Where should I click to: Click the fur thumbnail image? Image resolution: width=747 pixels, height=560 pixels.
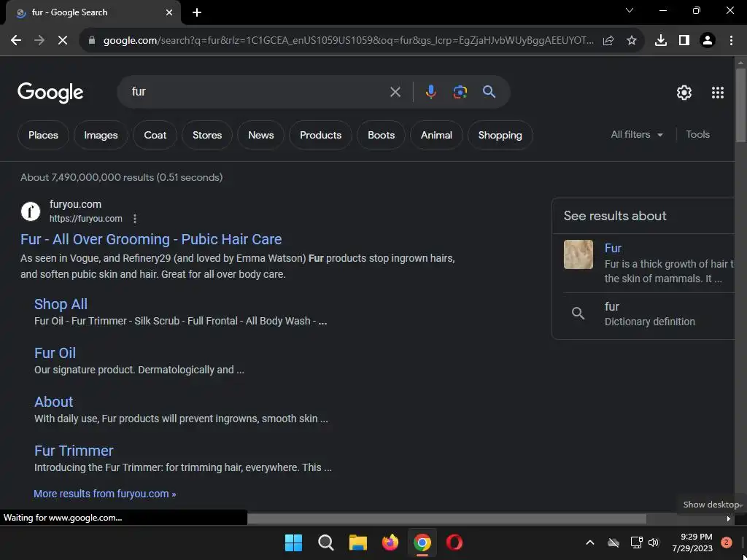coord(578,254)
